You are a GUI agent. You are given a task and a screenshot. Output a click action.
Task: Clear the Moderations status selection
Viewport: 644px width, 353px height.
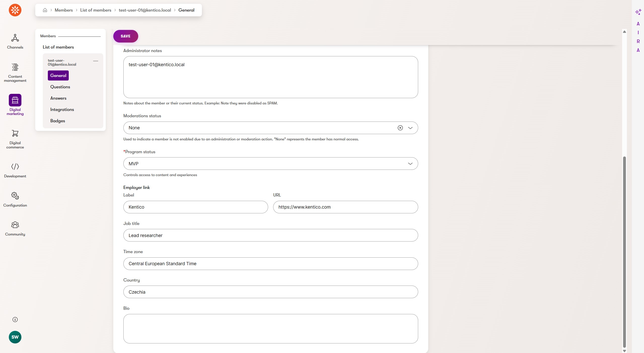pos(400,128)
